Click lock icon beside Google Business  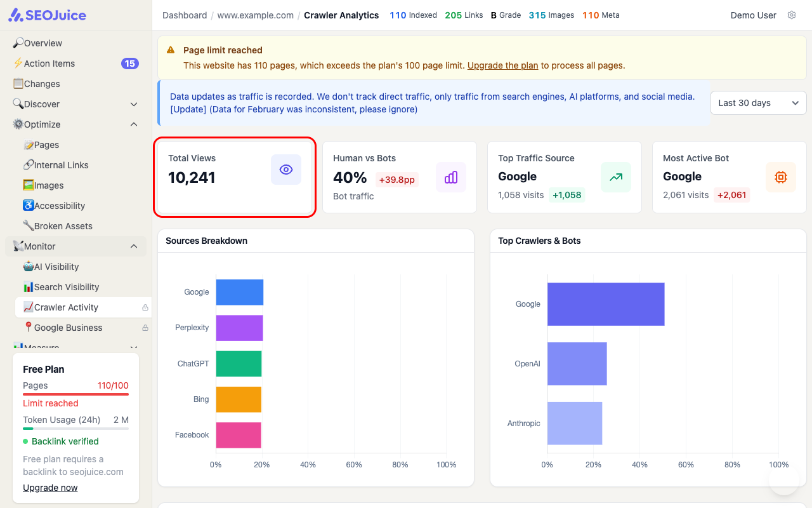coord(145,328)
